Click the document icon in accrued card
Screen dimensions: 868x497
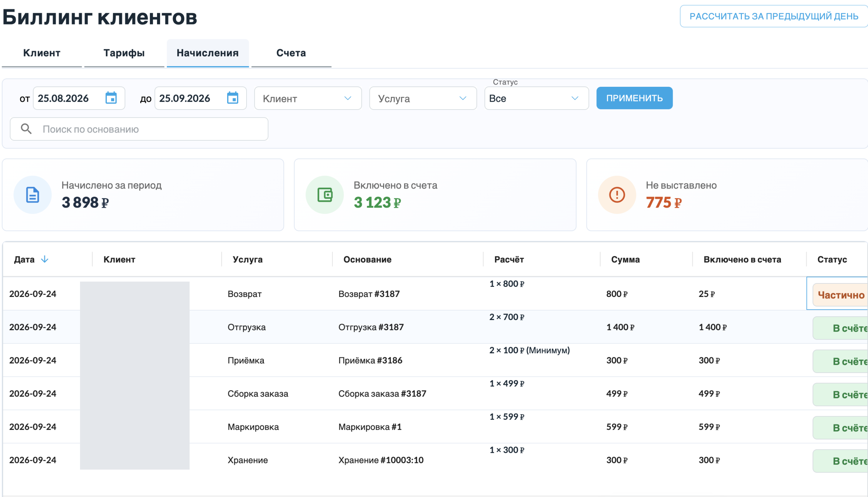tap(33, 195)
